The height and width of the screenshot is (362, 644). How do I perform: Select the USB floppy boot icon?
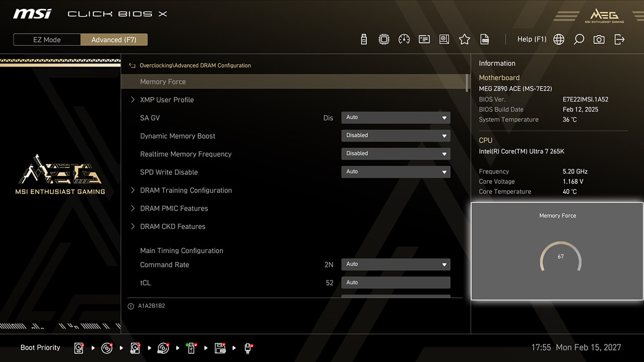[220, 348]
